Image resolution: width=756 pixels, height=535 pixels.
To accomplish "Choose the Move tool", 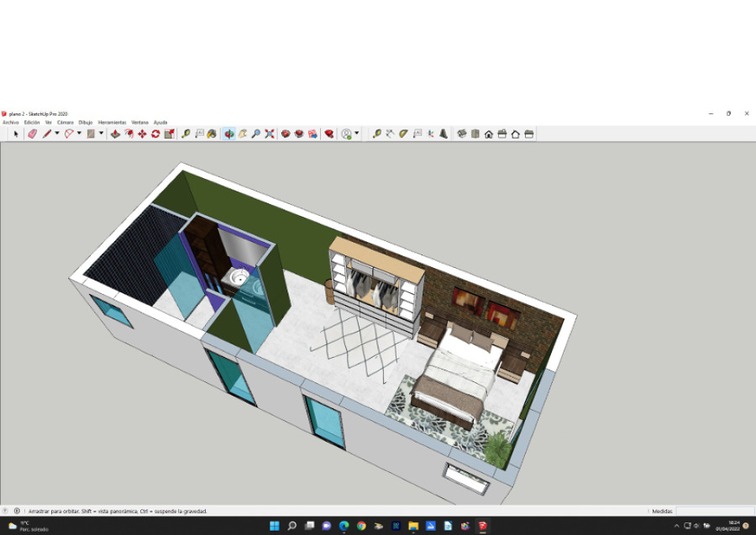I will pyautogui.click(x=142, y=134).
